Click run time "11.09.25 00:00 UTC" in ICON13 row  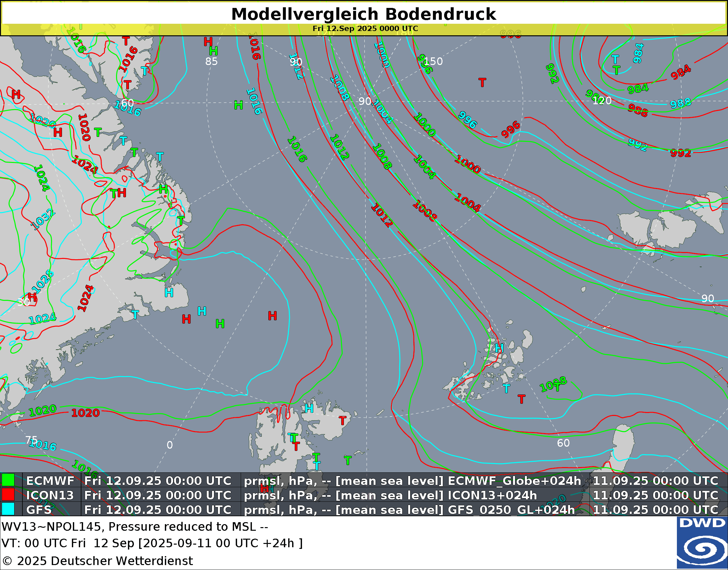pyautogui.click(x=655, y=495)
